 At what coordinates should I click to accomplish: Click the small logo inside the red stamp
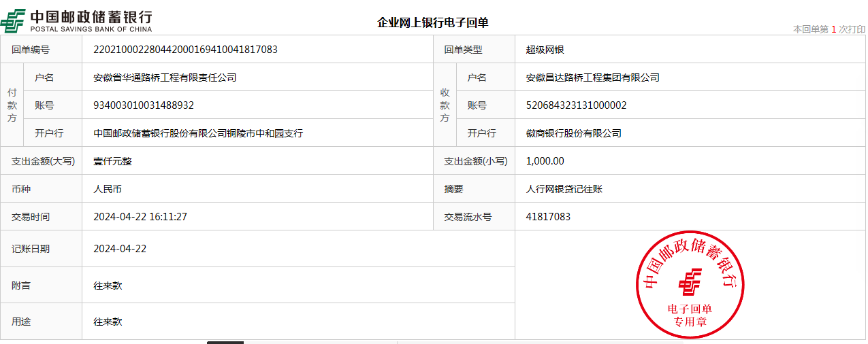(690, 281)
